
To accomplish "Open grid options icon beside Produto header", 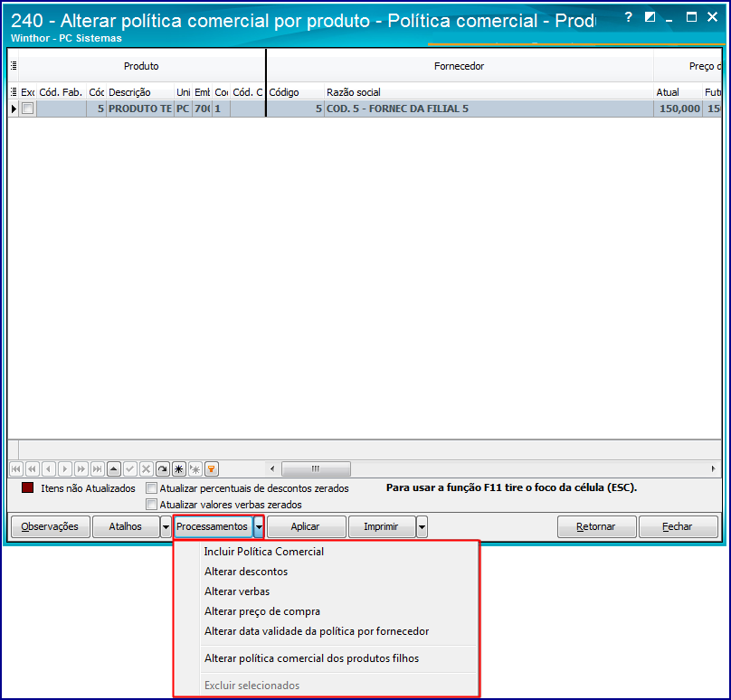I will (x=14, y=66).
